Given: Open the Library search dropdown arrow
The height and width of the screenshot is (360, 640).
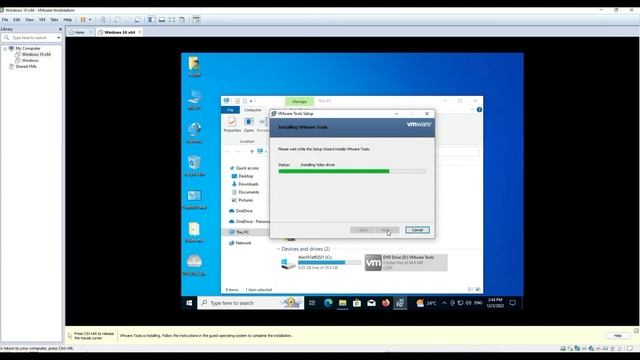Looking at the screenshot, I should click(x=59, y=38).
